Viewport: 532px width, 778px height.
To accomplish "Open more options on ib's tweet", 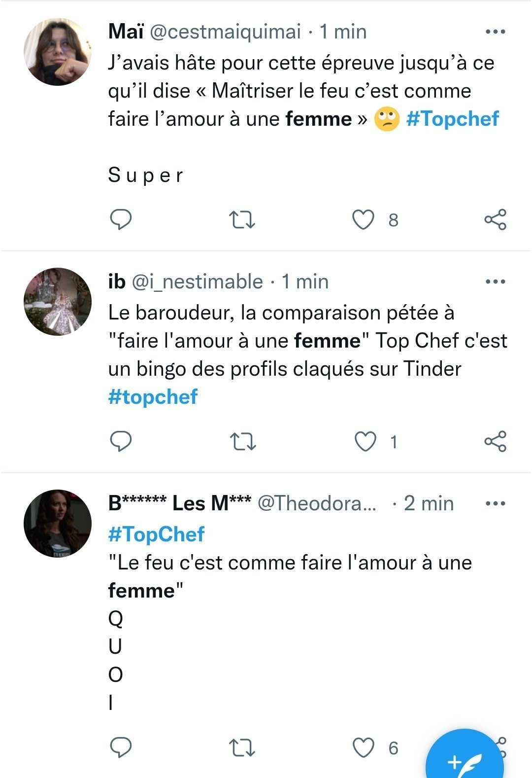I will click(x=495, y=282).
